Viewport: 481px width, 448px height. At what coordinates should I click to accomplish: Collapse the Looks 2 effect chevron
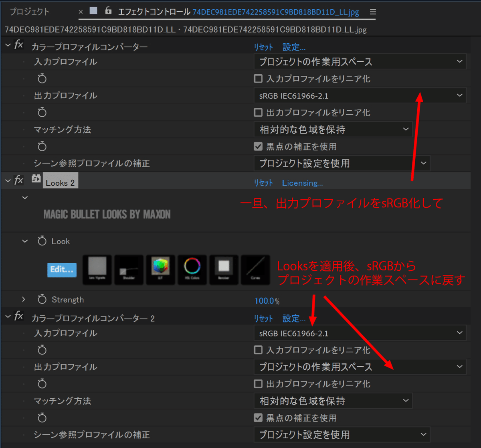tap(8, 181)
